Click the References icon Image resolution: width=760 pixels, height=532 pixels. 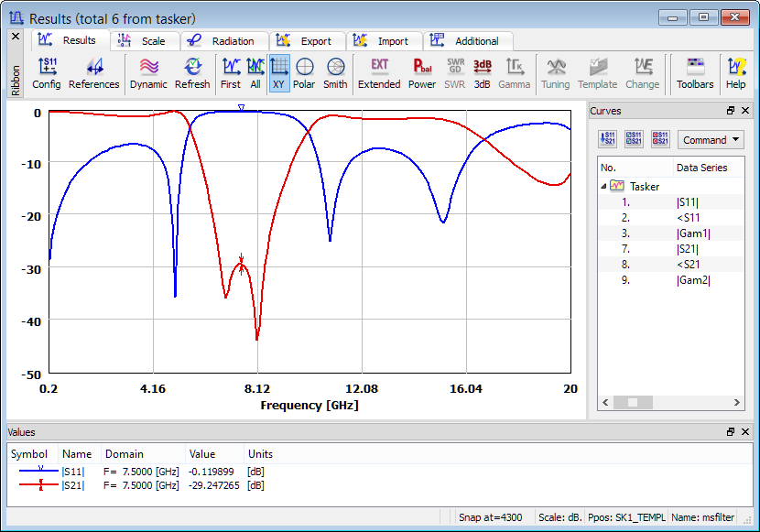coord(93,73)
